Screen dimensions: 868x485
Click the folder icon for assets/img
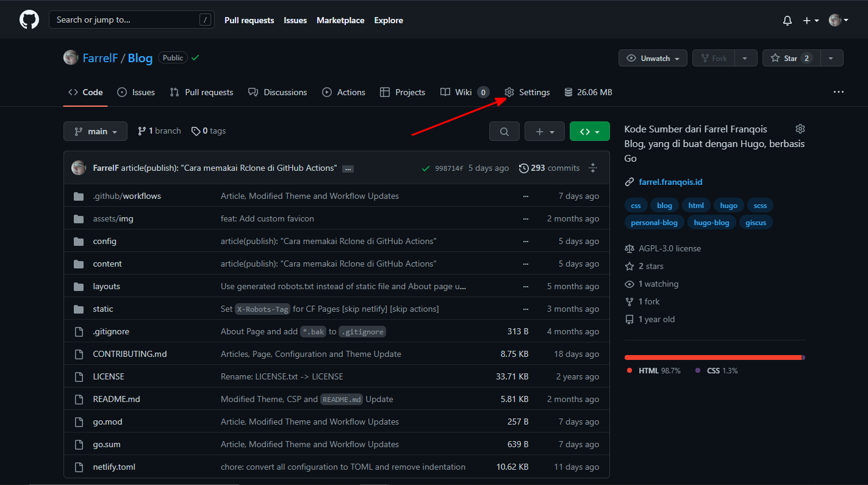pyautogui.click(x=79, y=218)
